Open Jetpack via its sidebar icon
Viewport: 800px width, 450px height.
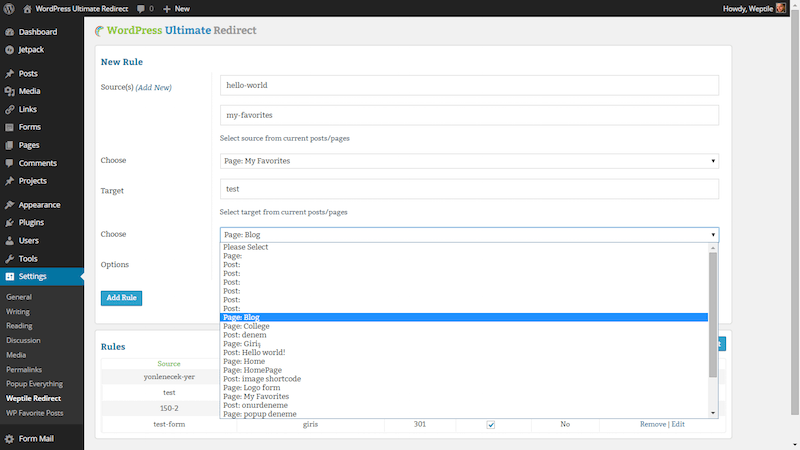point(10,49)
